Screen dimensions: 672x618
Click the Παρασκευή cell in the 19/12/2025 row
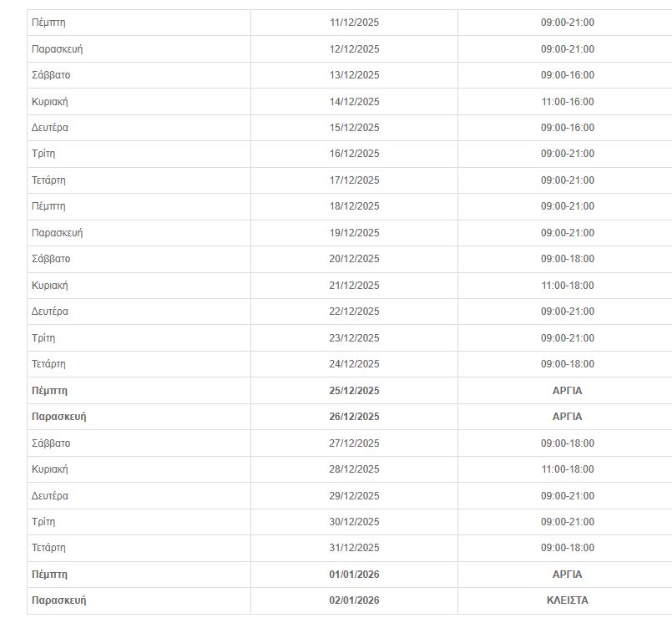click(x=57, y=233)
